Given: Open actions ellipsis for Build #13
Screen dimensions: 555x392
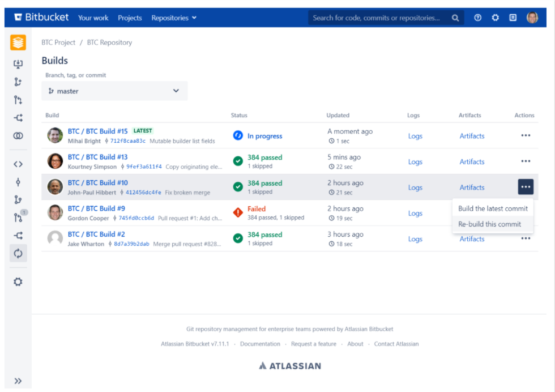Looking at the screenshot, I should tap(526, 161).
